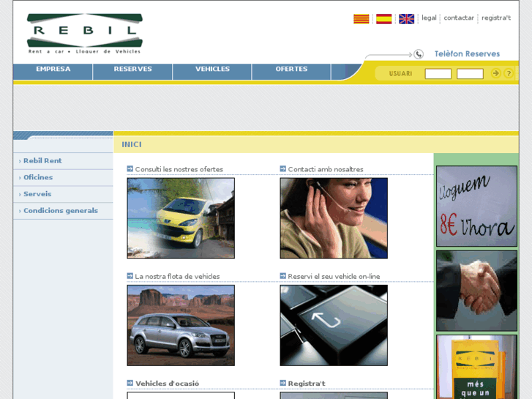532x399 pixels.
Task: Open the registra't link in header
Action: point(496,18)
